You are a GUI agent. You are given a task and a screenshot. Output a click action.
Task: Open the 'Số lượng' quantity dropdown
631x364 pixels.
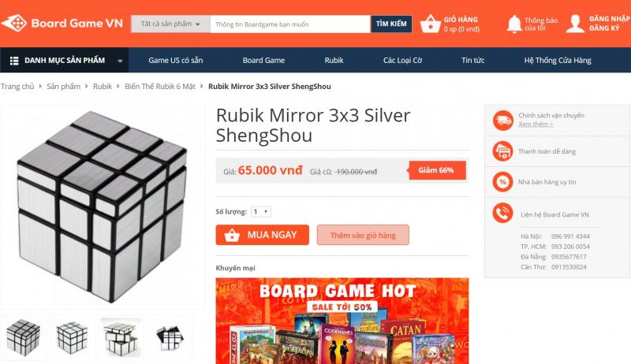point(261,212)
